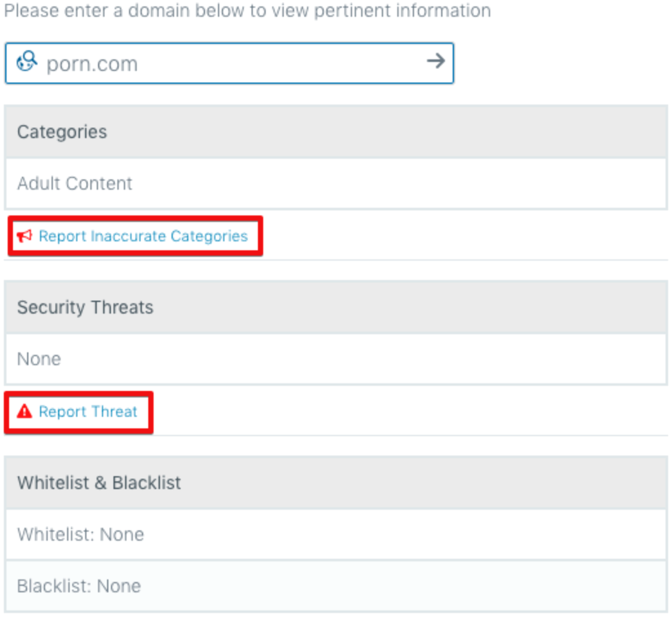Screen dimensions: 672x622
Task: Click the word Threats in Security header
Action: pos(122,307)
